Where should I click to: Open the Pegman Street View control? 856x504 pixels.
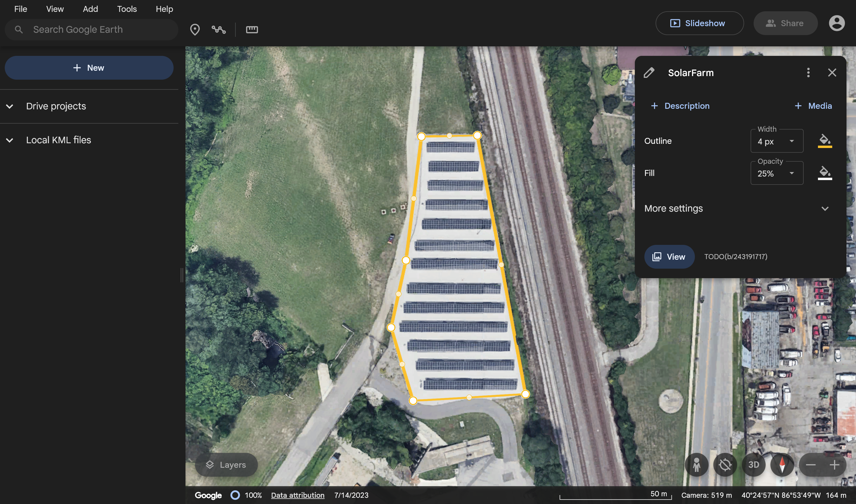tap(696, 464)
